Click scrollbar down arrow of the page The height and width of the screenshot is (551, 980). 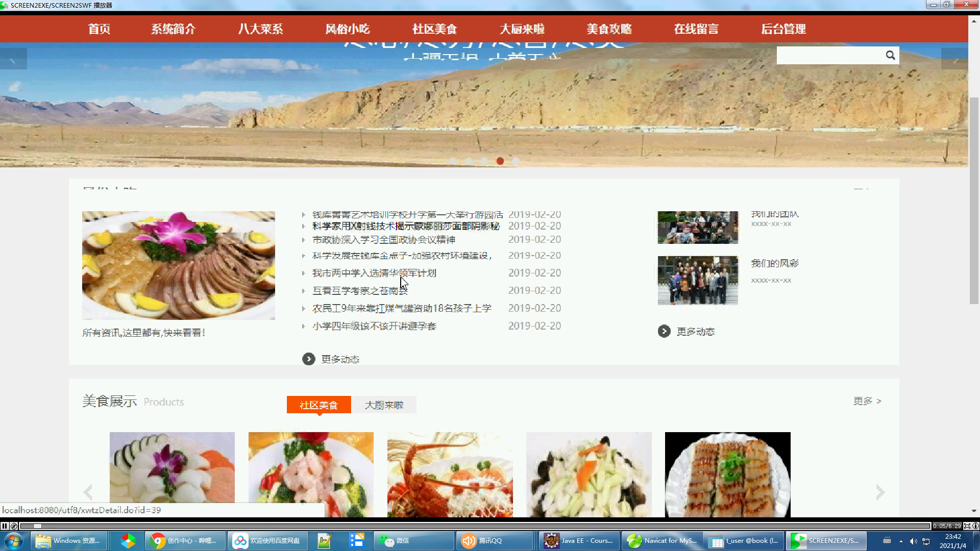pos(974,511)
